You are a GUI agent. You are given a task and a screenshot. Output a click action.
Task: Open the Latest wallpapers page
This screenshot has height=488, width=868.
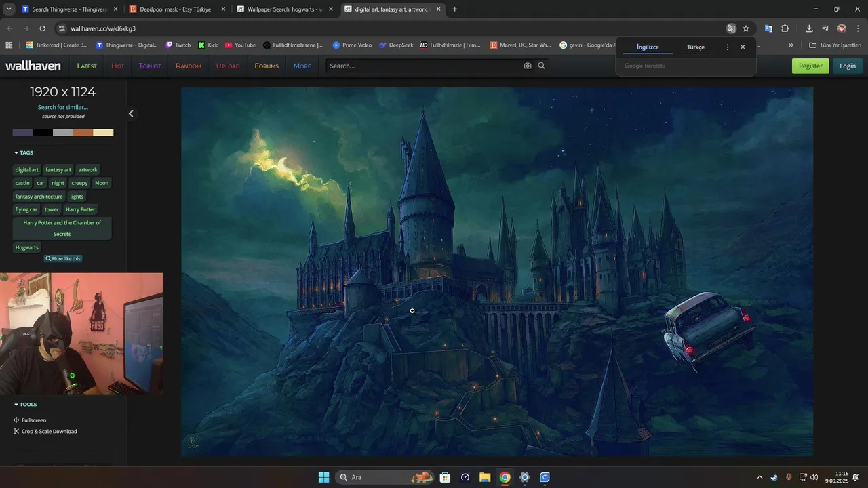pyautogui.click(x=87, y=66)
